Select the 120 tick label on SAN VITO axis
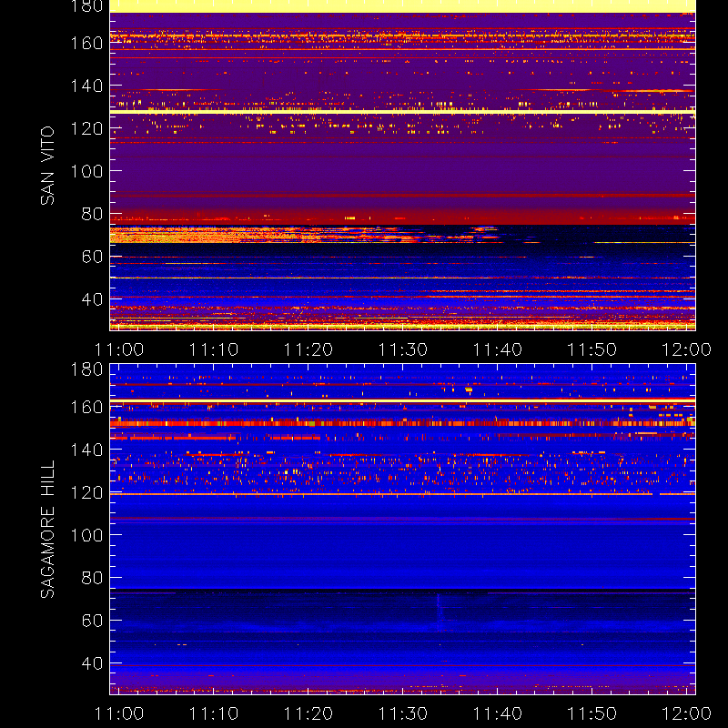The image size is (728, 728). click(86, 128)
